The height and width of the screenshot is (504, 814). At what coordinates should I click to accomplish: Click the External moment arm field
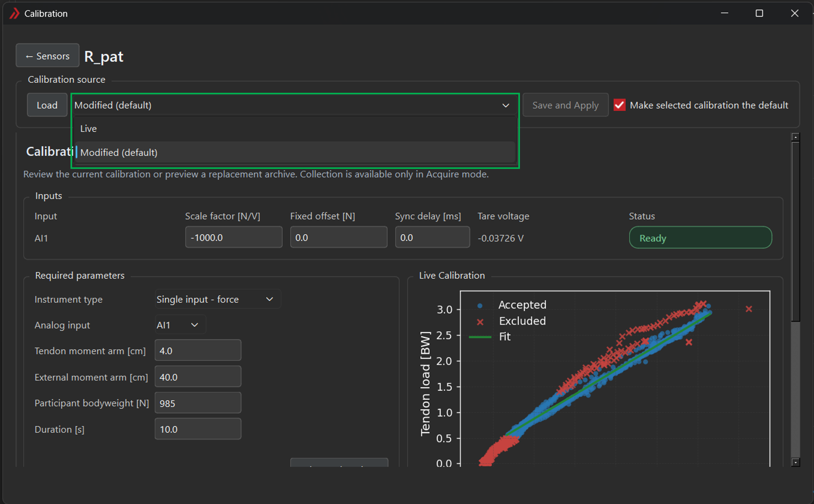click(x=198, y=377)
